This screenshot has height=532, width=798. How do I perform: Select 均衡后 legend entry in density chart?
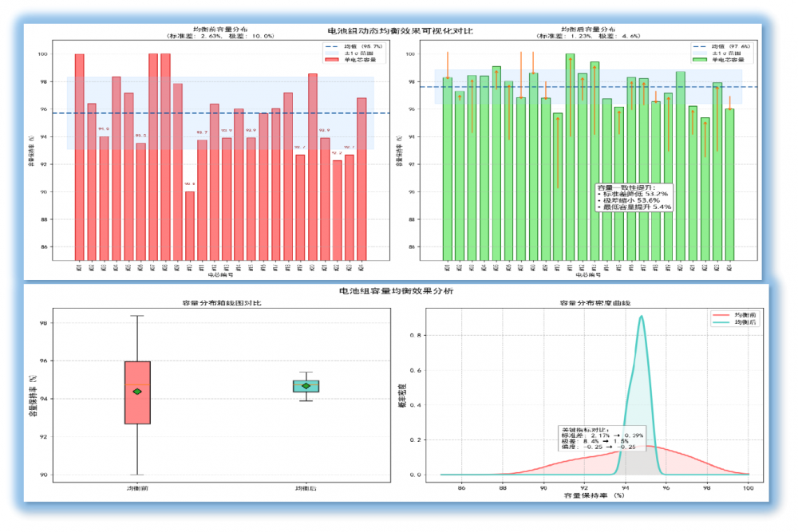coord(736,322)
